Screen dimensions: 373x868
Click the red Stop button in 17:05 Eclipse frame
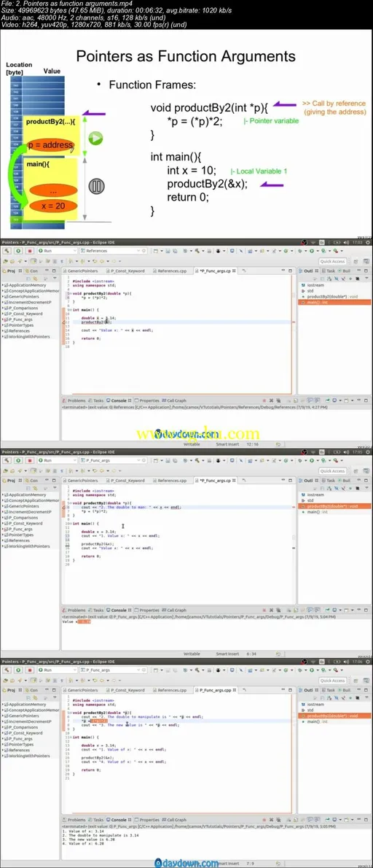29,460
